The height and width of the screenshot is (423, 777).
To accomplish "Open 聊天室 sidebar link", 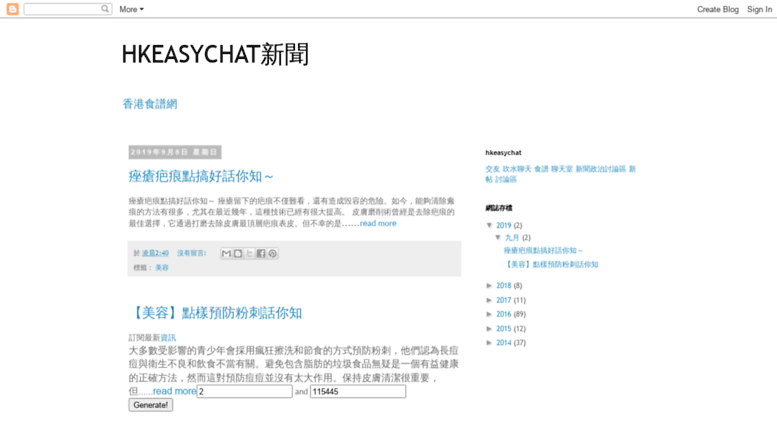I will [562, 169].
